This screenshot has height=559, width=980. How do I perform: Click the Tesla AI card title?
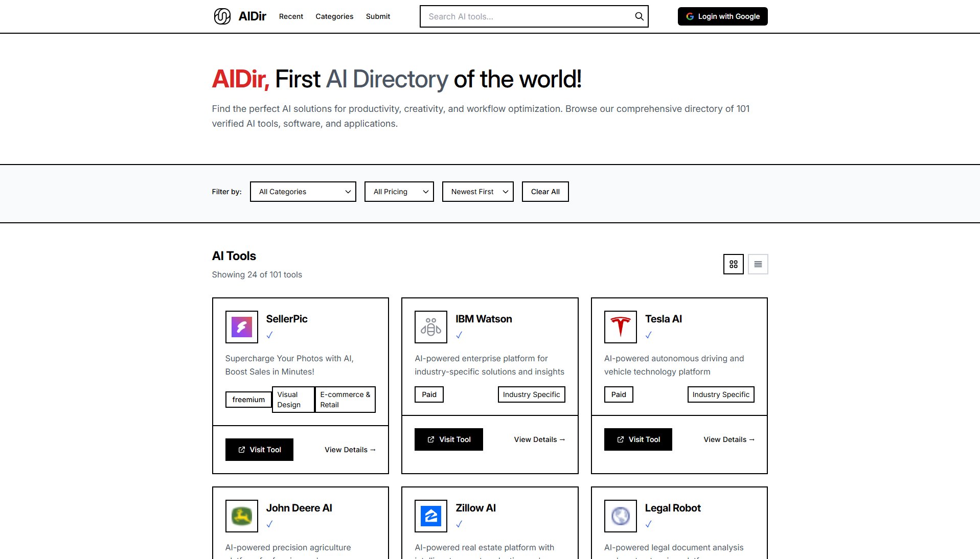(x=663, y=319)
